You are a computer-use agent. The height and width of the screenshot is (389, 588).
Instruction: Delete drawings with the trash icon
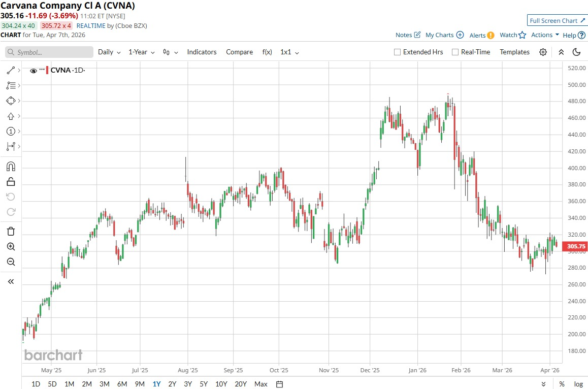click(x=11, y=232)
